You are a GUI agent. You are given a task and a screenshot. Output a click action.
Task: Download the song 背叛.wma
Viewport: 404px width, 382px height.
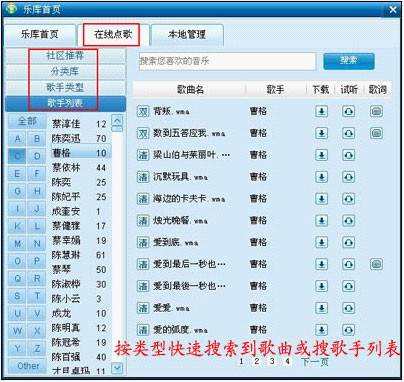pos(321,111)
